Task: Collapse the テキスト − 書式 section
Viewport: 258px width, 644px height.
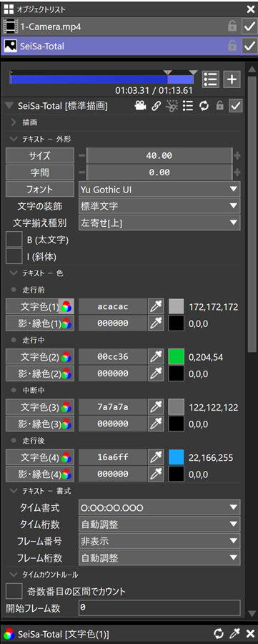Action: (x=13, y=491)
